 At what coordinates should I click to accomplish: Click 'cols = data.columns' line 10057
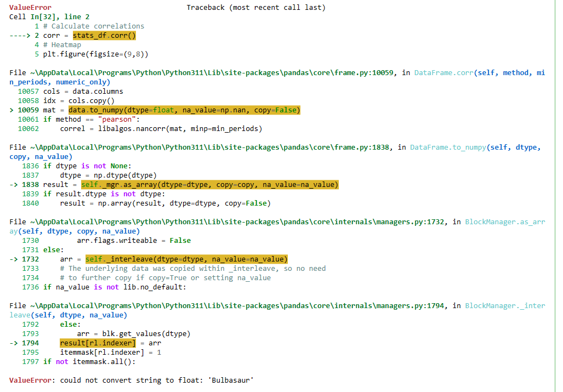click(x=83, y=92)
